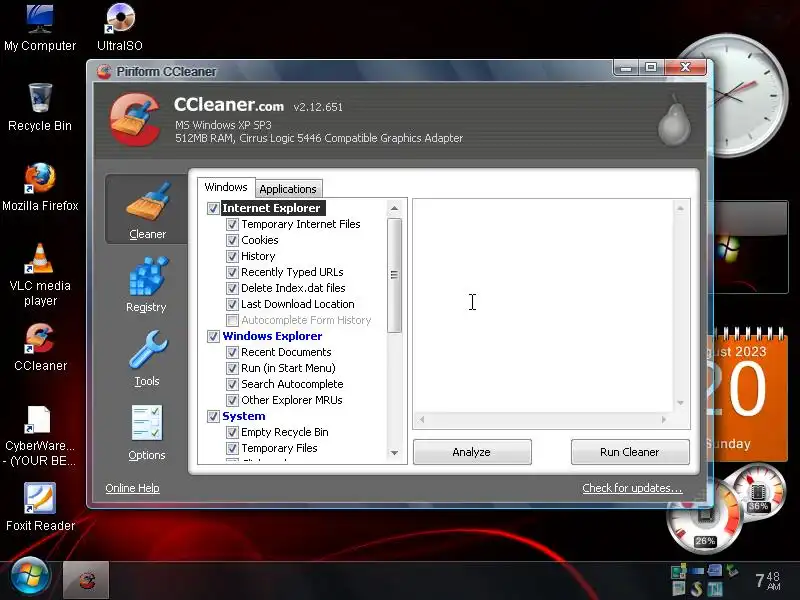Image resolution: width=800 pixels, height=600 pixels.
Task: Toggle the Windows Explorer group checkbox
Action: [x=213, y=336]
